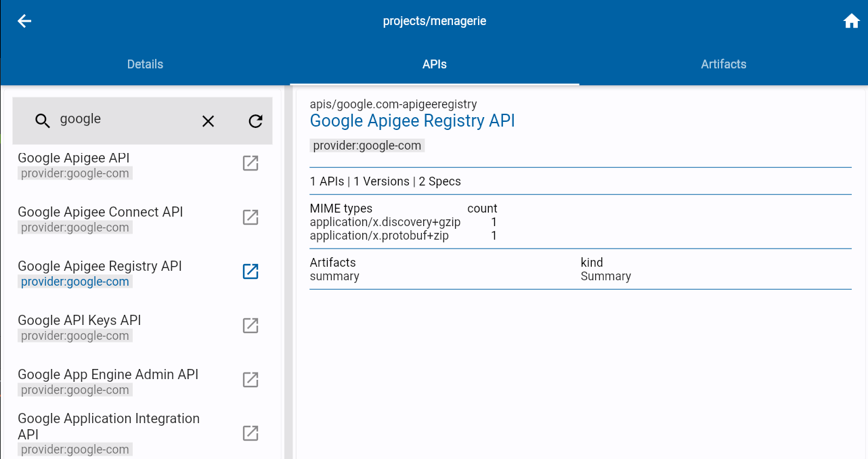Select Google Application Integration API row
This screenshot has height=459, width=868.
[x=142, y=433]
